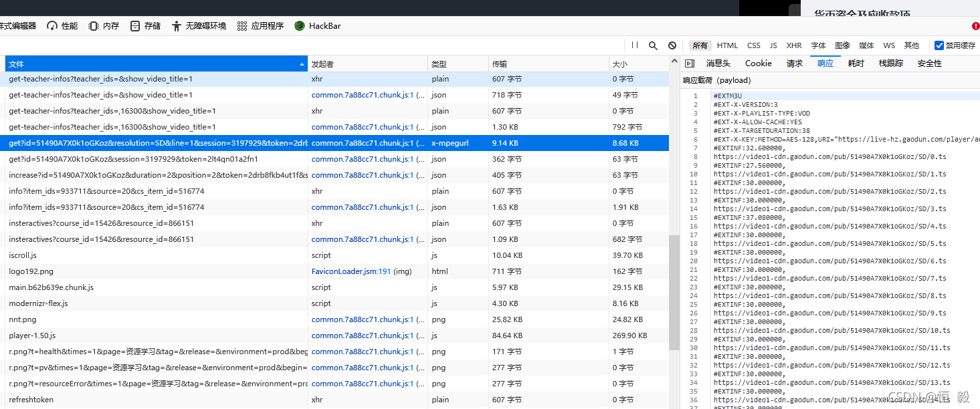Switch to the 栈跟踪 (Stack Trace) tab
Viewport: 980px width, 409px height.
tap(891, 63)
